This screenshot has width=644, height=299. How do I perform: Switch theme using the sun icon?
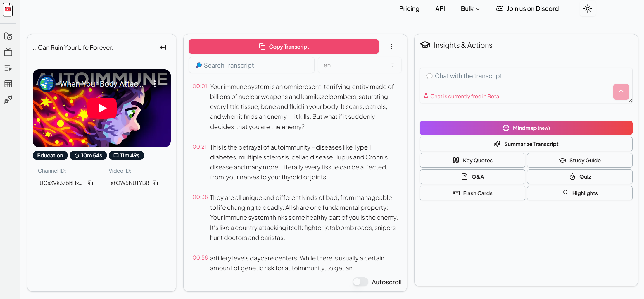tap(588, 9)
